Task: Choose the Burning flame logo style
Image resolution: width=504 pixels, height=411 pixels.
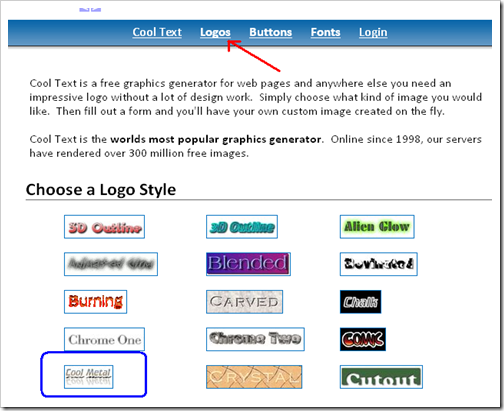Action: click(x=95, y=302)
